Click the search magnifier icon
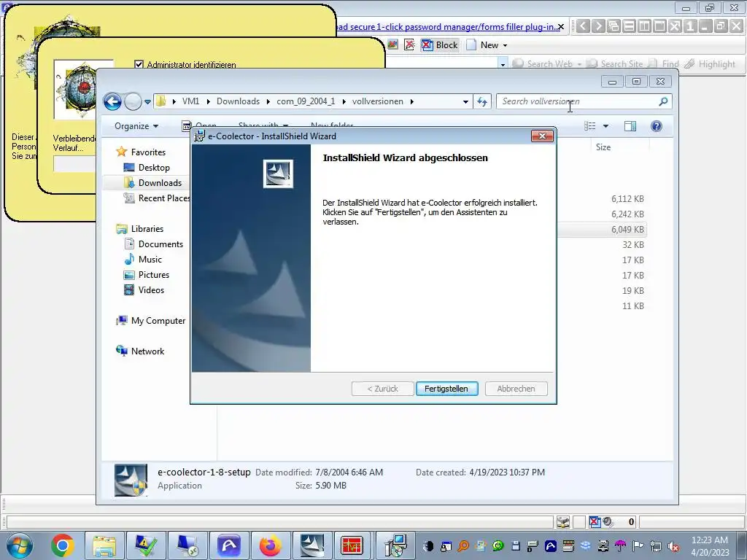Screen dimensions: 747x560 click(663, 101)
